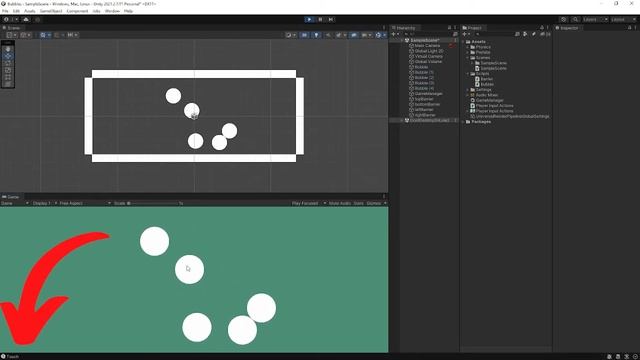Viewport: 640px width, 360px height.
Task: Pause the game with the Pause button
Action: (x=320, y=20)
